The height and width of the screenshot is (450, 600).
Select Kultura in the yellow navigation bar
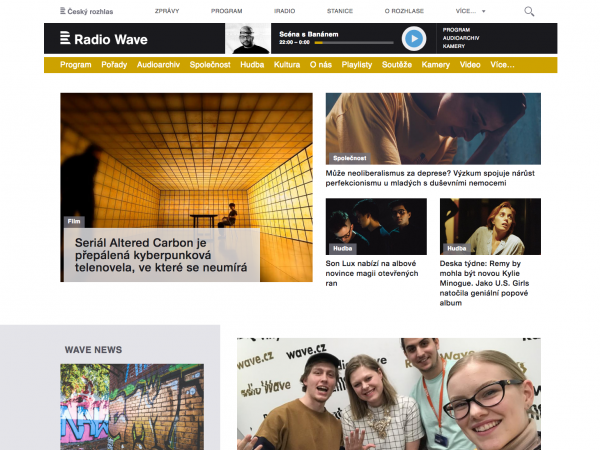click(x=287, y=65)
